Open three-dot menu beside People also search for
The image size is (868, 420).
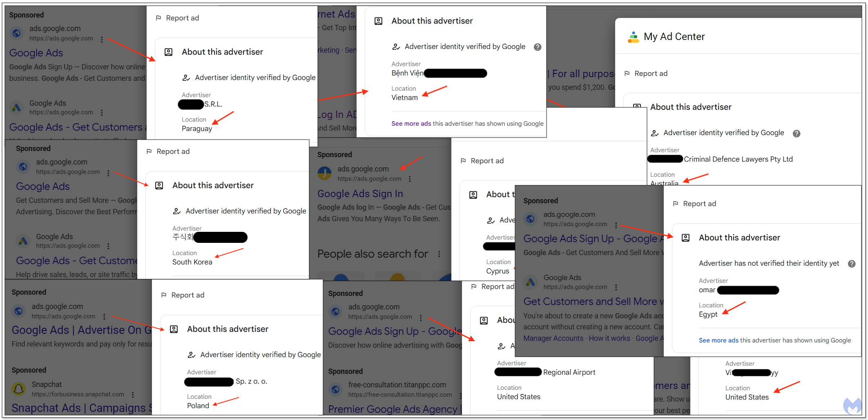[x=439, y=254]
